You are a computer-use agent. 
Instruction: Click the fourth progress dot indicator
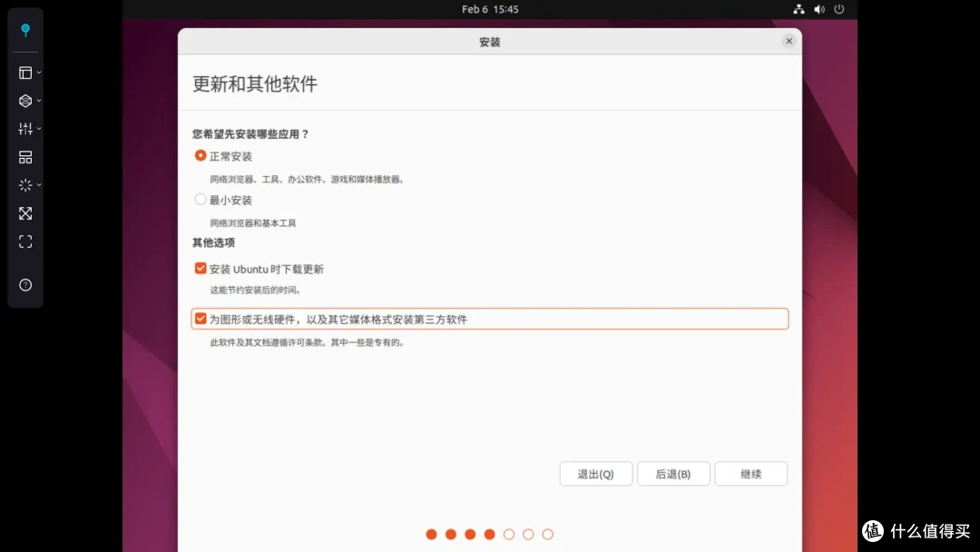tap(489, 535)
